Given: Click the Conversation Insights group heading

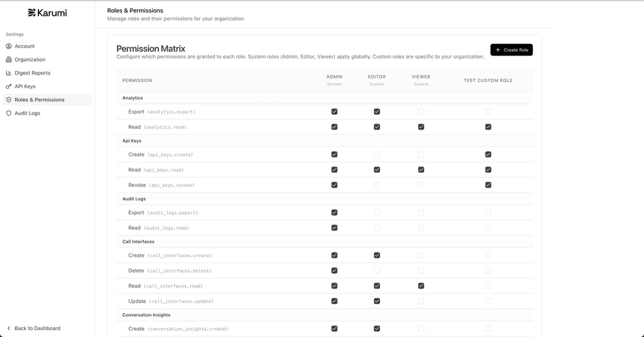Looking at the screenshot, I should click(146, 315).
